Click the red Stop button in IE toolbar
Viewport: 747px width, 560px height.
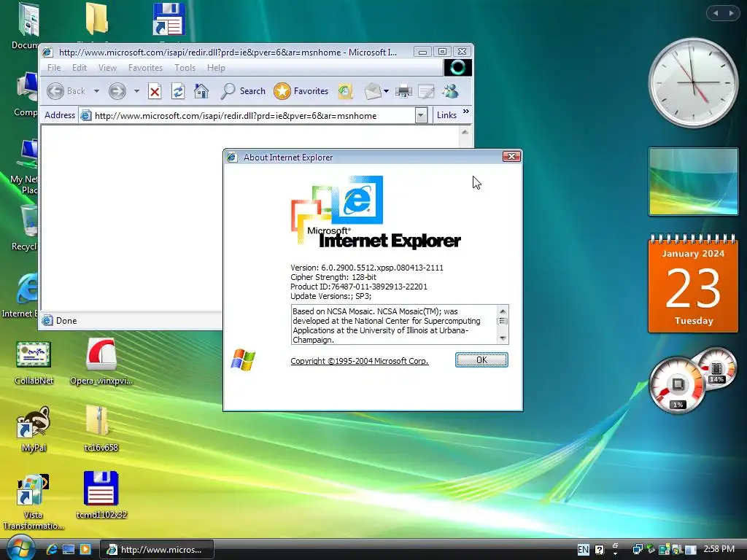[x=155, y=91]
